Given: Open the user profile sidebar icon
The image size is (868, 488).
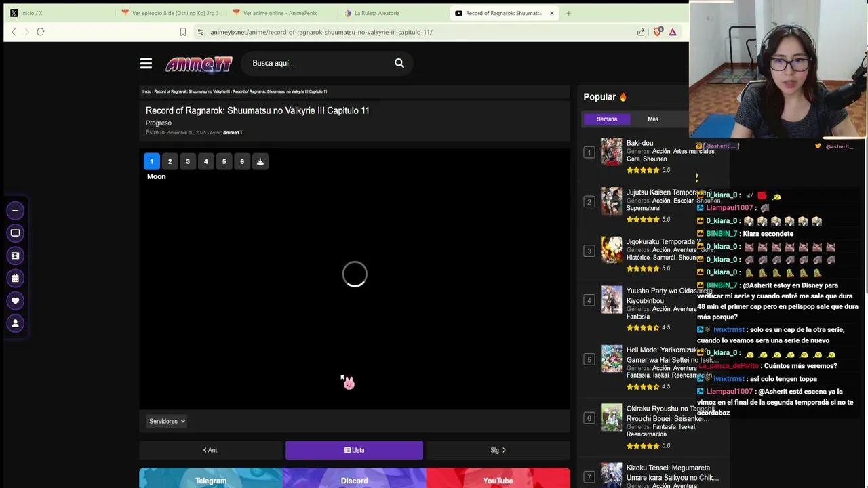Looking at the screenshot, I should [15, 323].
